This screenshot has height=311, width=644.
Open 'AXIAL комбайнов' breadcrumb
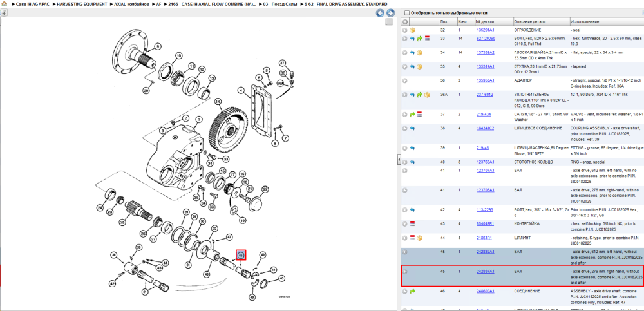[131, 4]
